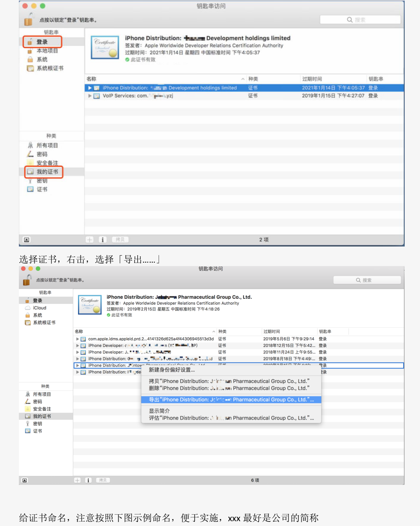Image resolution: width=420 pixels, height=526 pixels.
Task: Select the red-outlined 登录 keychain
Action: point(42,42)
